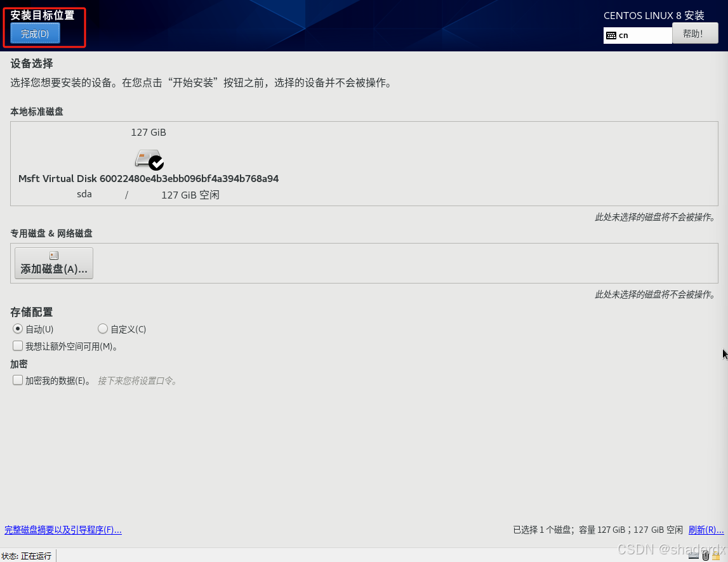Open 完整磁盘摘要以及引导程序(F)... link
Screen dimensions: 728x562
pos(63,530)
